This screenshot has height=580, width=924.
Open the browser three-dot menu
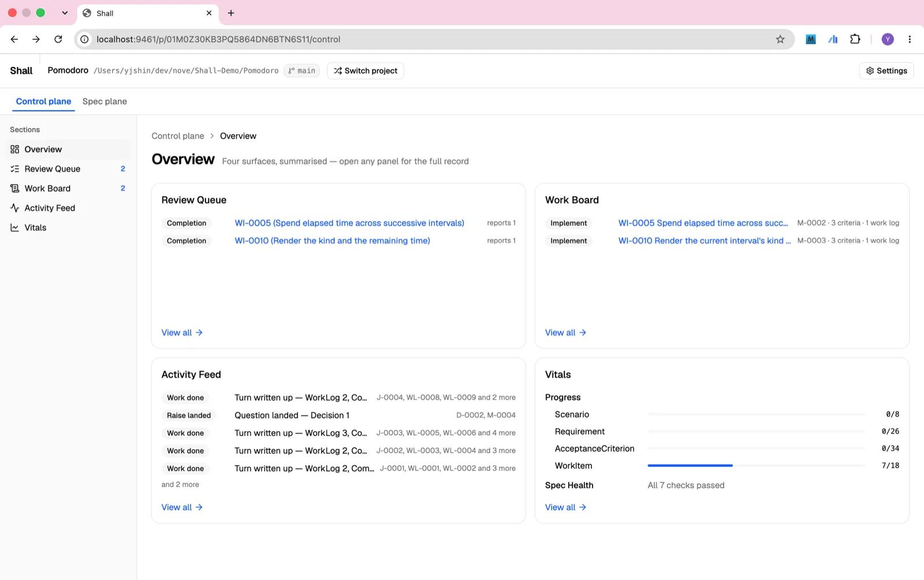tap(910, 39)
